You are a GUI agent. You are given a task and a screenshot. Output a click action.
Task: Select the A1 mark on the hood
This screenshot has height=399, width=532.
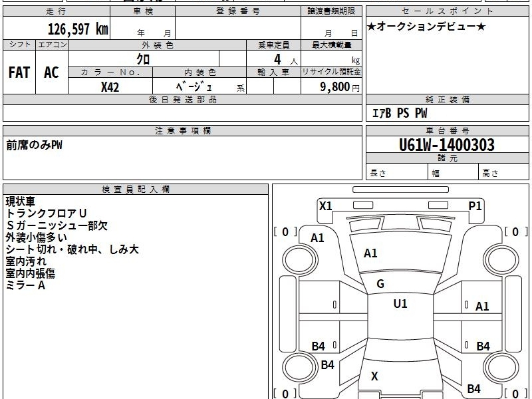tap(370, 253)
